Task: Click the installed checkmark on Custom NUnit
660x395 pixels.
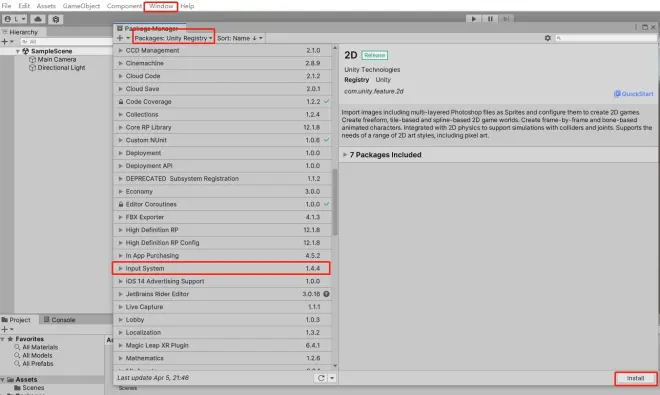Action: click(327, 140)
